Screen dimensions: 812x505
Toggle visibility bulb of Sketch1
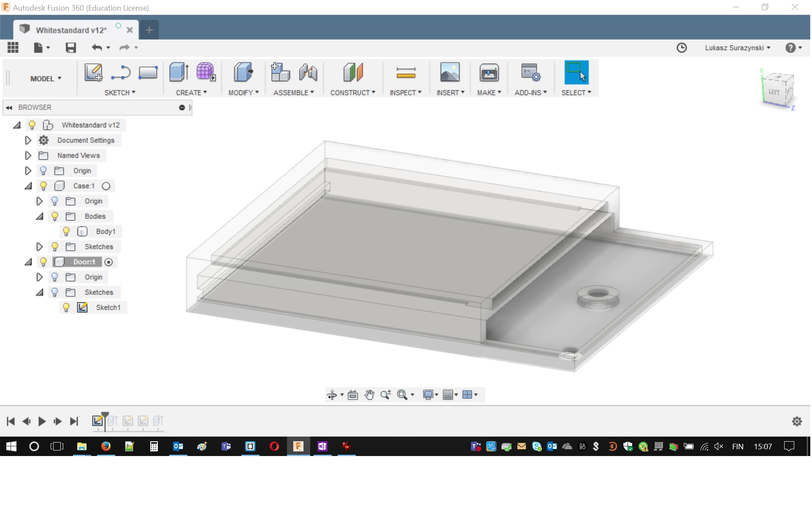point(66,308)
